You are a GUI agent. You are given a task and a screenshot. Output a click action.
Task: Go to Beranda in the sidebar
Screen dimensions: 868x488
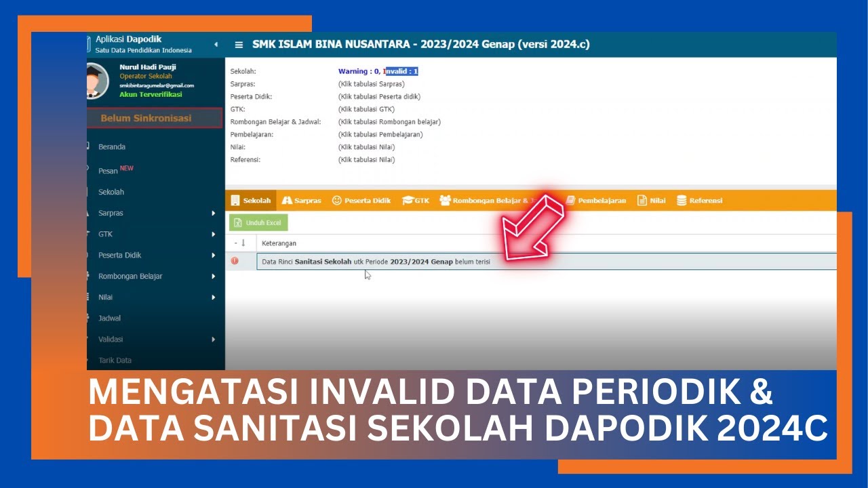112,146
